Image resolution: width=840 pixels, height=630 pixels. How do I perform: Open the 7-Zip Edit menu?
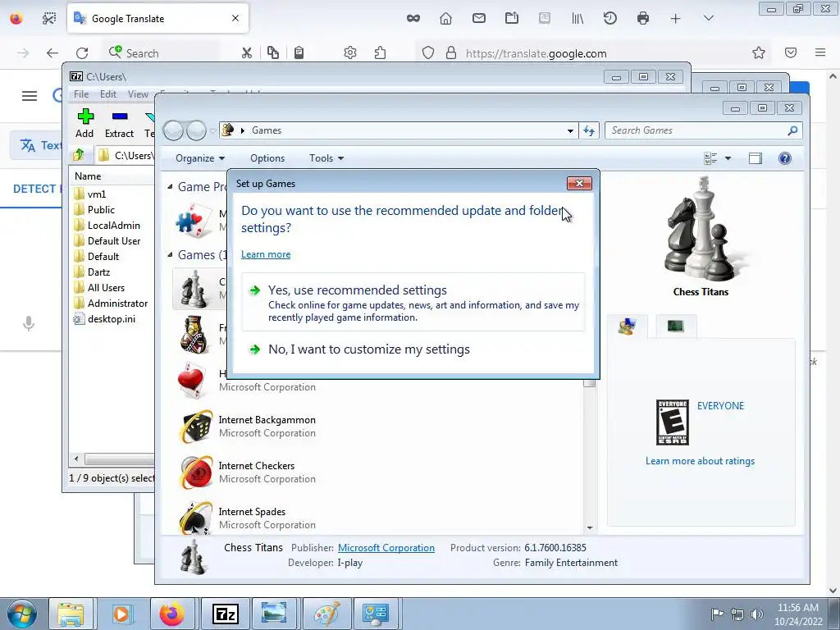108,94
